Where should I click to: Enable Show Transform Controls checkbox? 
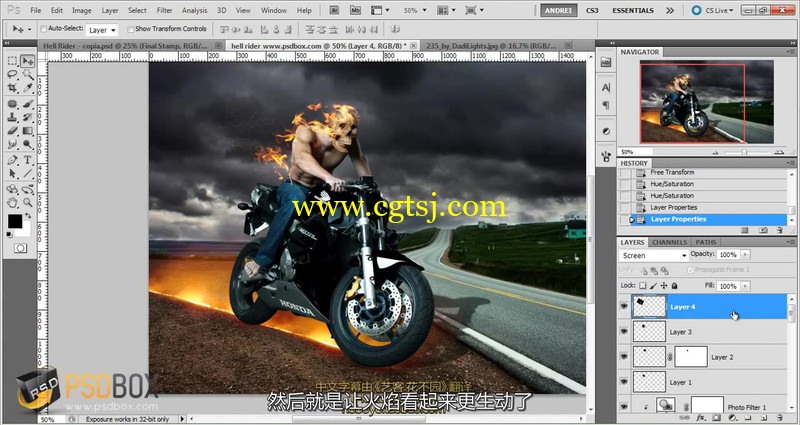point(131,29)
